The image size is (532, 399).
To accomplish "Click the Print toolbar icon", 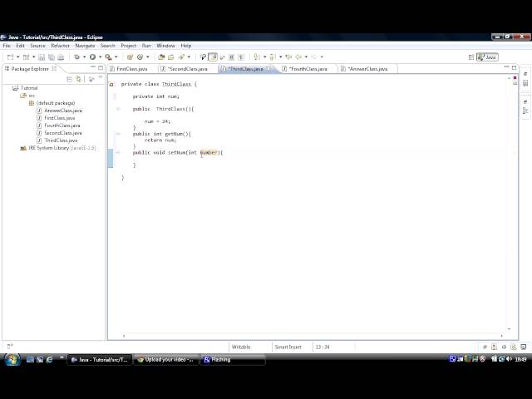I will tap(61, 57).
